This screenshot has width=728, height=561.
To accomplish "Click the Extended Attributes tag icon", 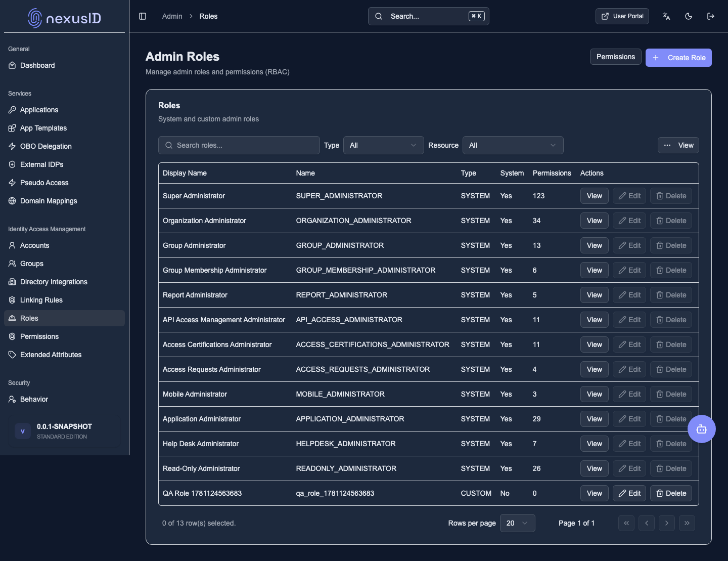I will tap(12, 355).
